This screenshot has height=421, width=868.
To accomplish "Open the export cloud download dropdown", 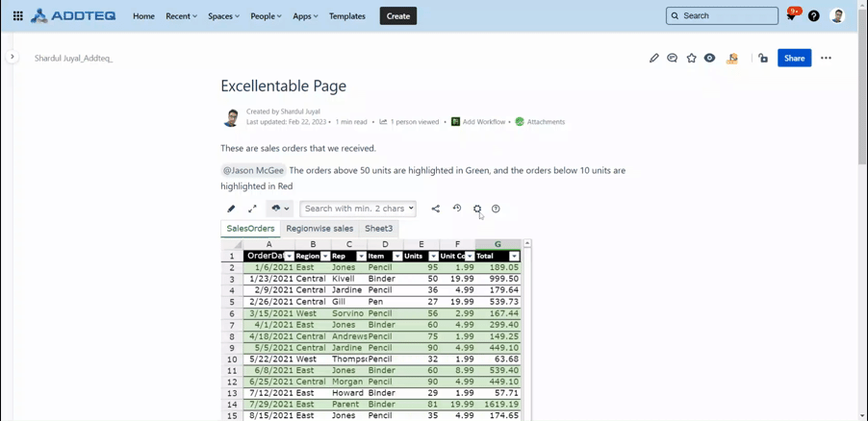I will (x=280, y=209).
